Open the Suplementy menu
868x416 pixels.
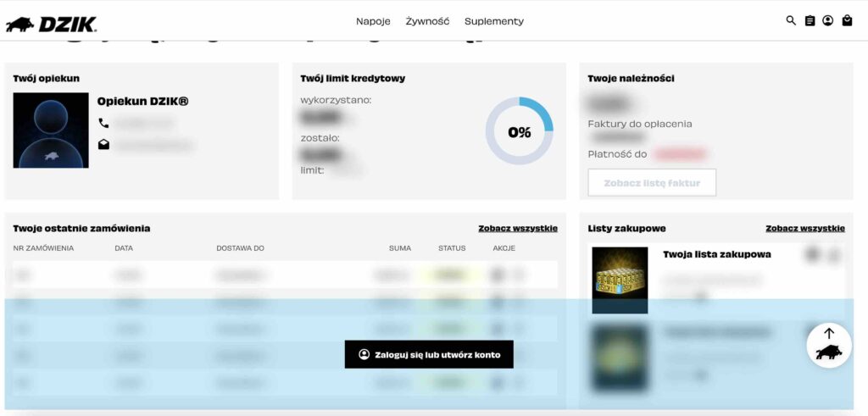point(494,21)
